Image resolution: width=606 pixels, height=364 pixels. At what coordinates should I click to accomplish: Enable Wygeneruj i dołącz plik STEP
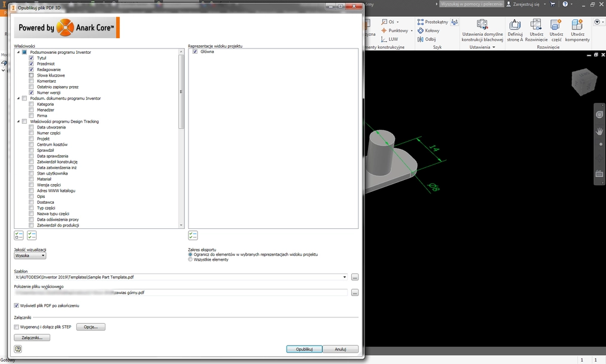coord(17,327)
